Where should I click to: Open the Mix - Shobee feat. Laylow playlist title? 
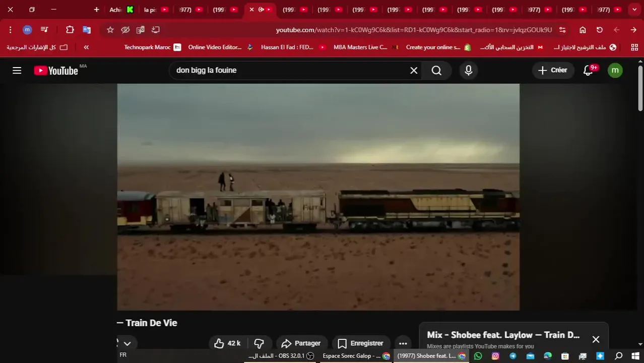click(x=503, y=335)
